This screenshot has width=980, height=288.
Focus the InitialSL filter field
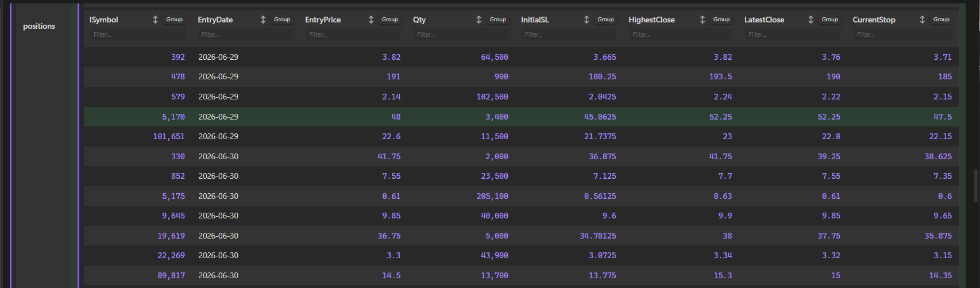pos(569,34)
